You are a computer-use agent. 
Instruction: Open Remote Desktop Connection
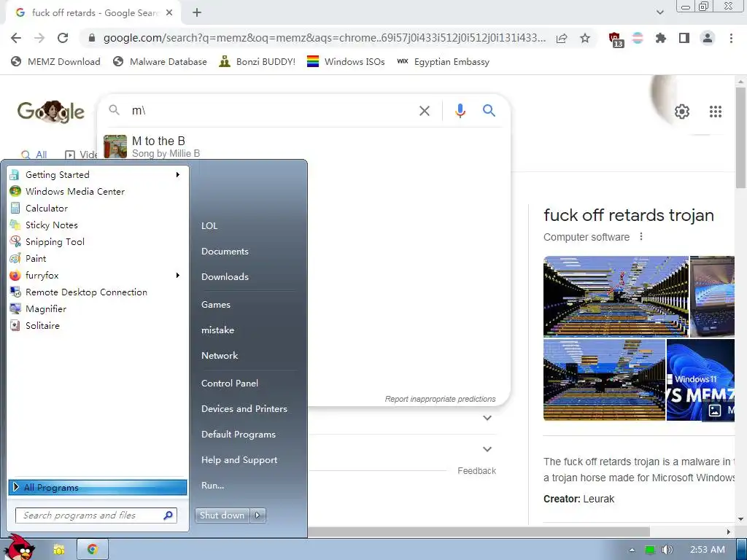[x=97, y=292]
